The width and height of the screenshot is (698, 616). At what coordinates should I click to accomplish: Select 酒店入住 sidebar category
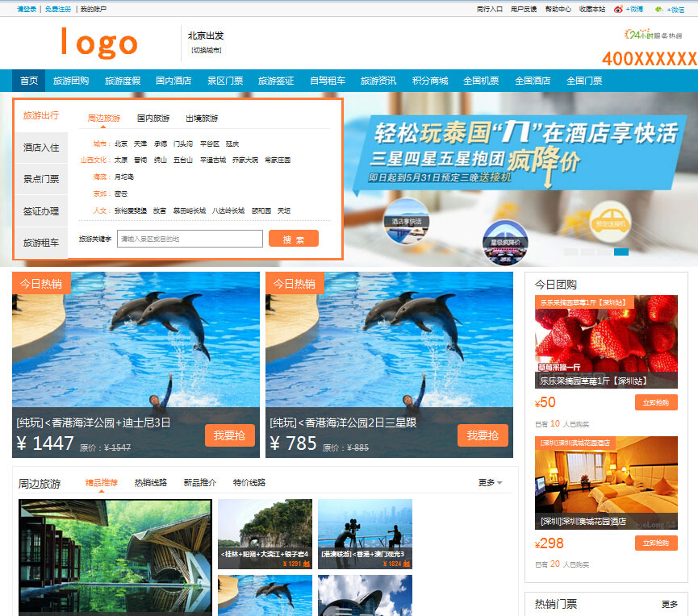(40, 147)
